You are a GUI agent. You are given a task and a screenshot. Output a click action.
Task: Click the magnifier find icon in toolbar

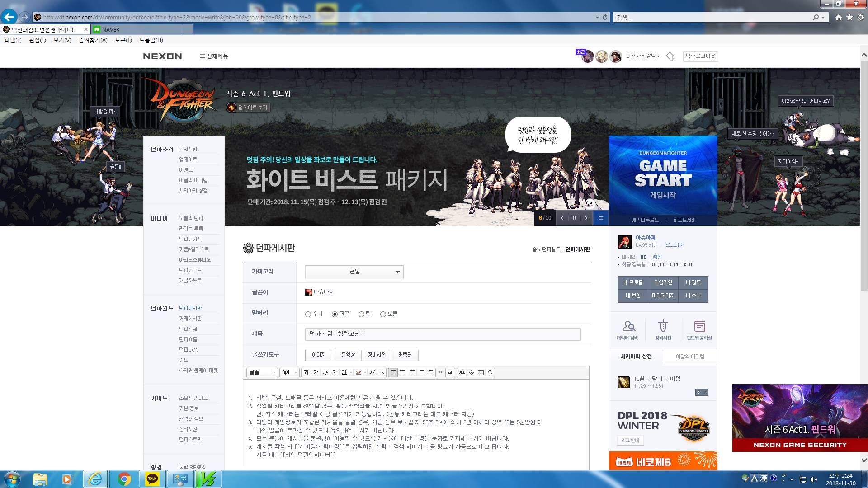pyautogui.click(x=490, y=372)
